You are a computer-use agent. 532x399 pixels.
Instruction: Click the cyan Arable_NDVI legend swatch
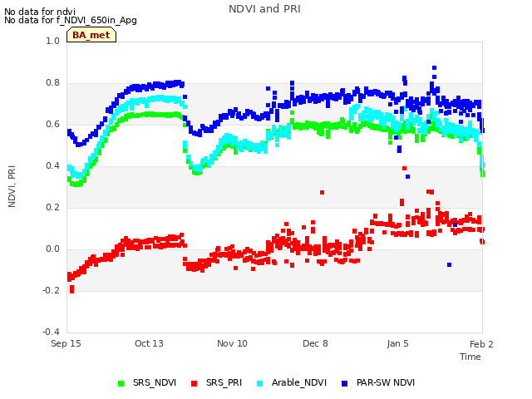[260, 383]
